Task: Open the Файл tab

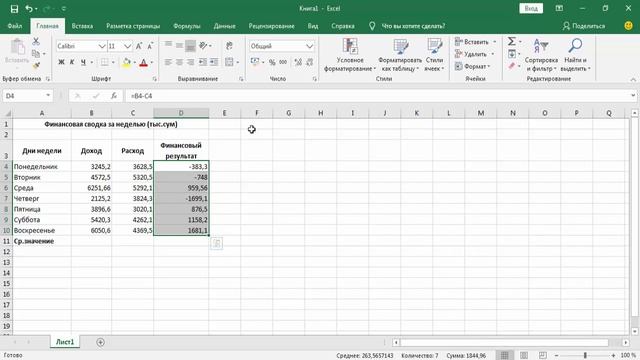Action: (x=15, y=26)
